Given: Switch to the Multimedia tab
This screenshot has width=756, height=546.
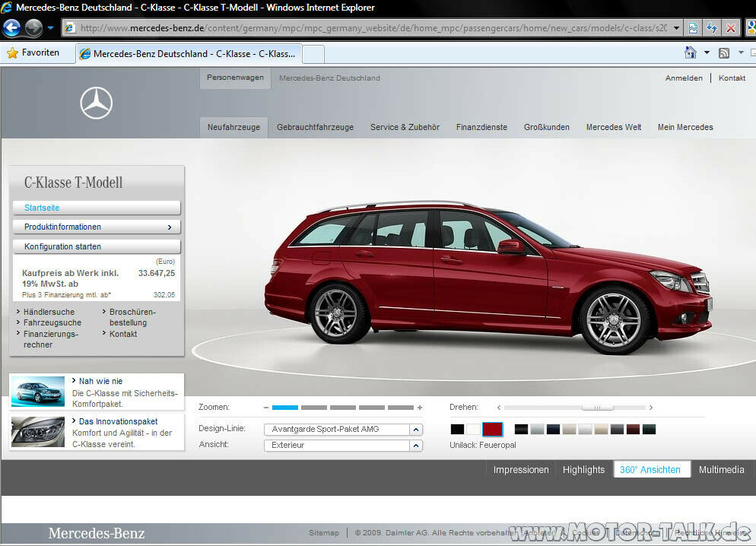Looking at the screenshot, I should point(721,469).
